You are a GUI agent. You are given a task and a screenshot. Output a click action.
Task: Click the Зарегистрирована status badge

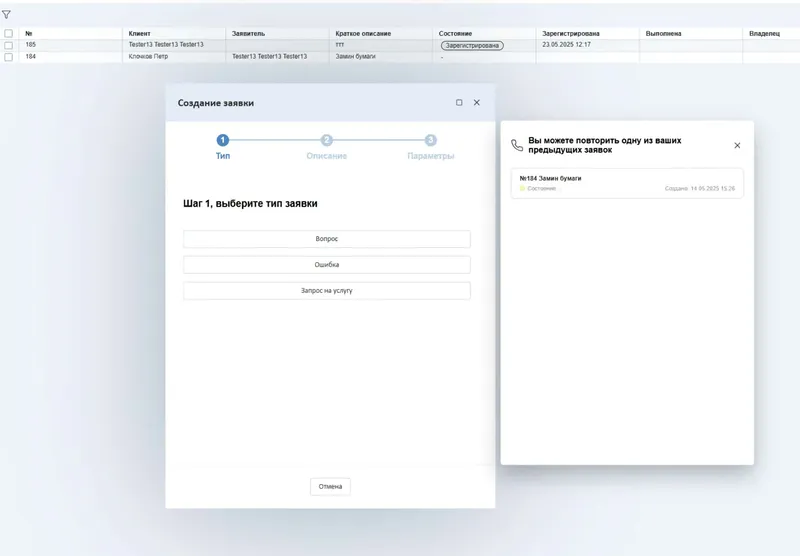[472, 45]
